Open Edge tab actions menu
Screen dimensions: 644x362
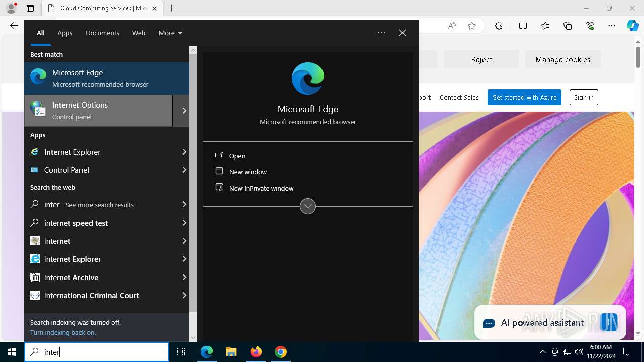tap(30, 8)
